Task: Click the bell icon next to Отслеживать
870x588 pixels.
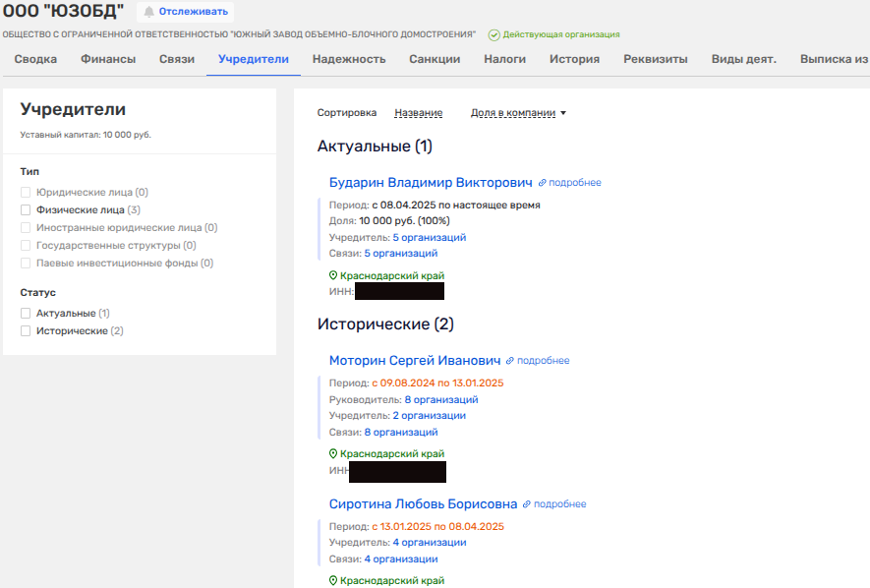Action: 149,12
